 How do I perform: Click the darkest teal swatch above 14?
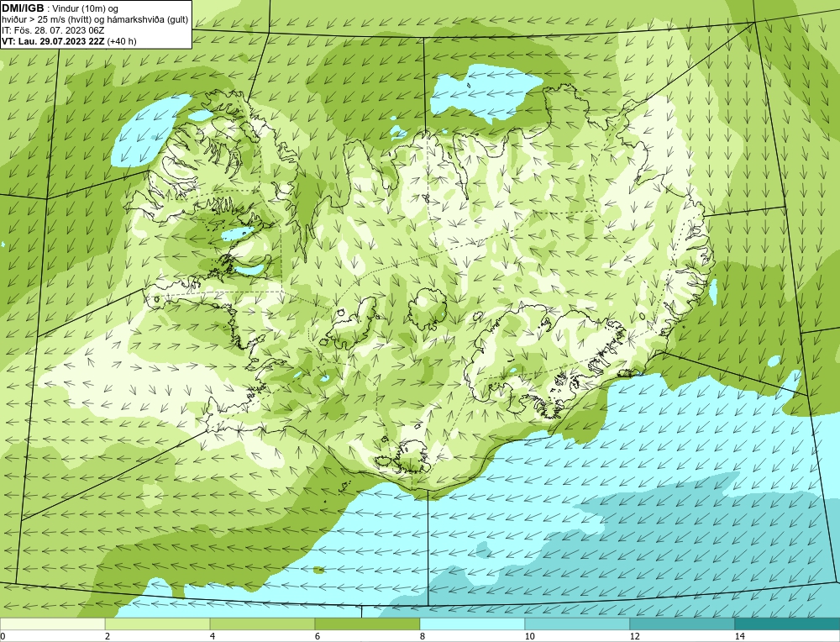coord(788,624)
